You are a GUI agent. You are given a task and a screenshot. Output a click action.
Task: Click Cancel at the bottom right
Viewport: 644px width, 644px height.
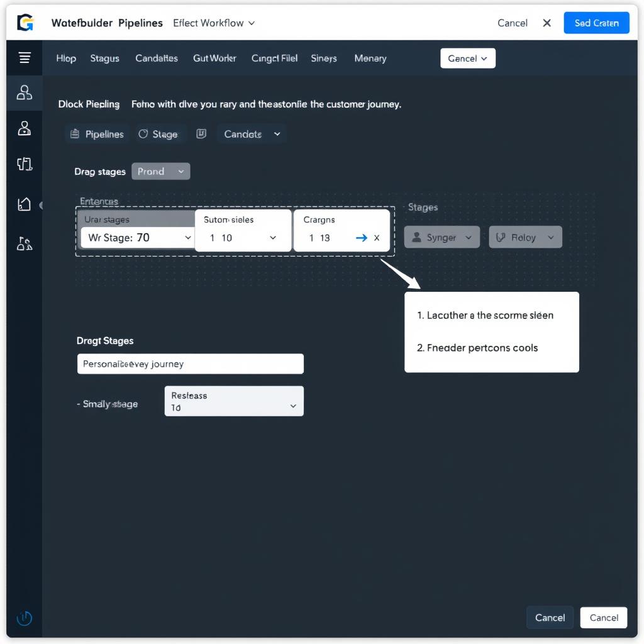[603, 618]
